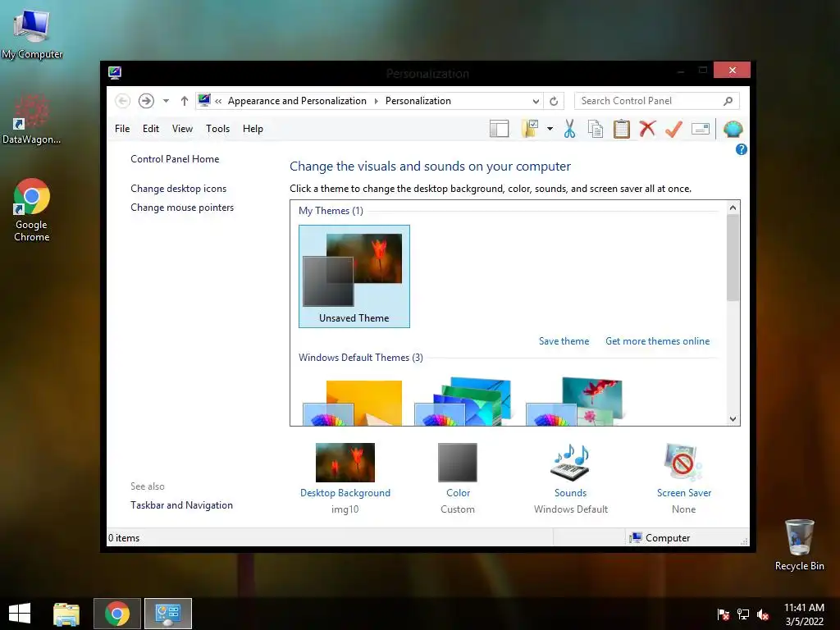Open Change mouse pointers link
The width and height of the screenshot is (840, 630).
[x=182, y=208]
